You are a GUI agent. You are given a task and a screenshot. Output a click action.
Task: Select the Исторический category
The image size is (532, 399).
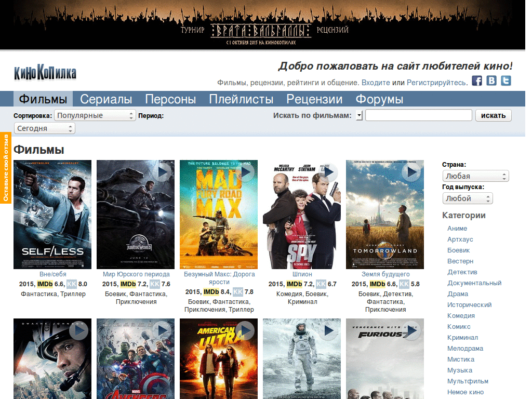[469, 304]
